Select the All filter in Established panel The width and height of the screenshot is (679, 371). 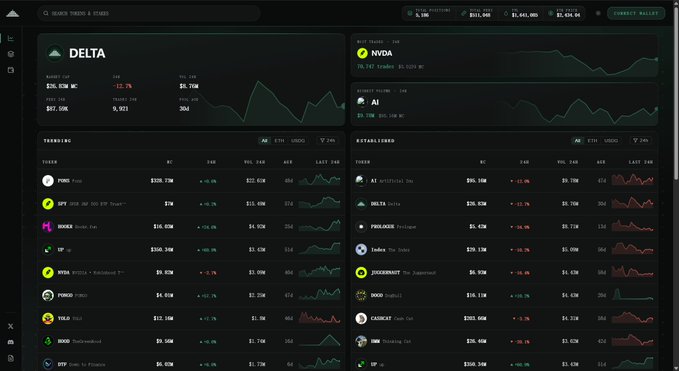pos(577,141)
